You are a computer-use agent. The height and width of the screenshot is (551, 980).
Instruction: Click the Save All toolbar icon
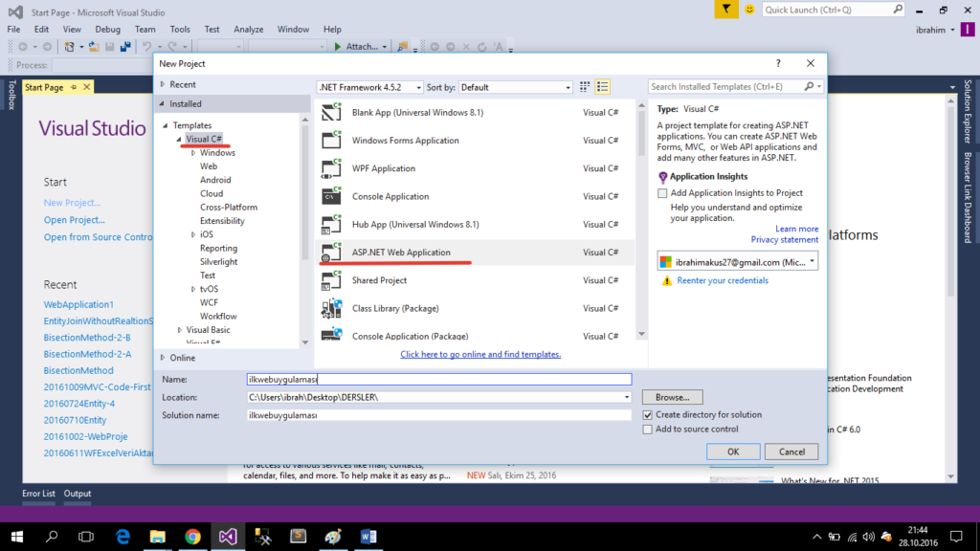(125, 47)
